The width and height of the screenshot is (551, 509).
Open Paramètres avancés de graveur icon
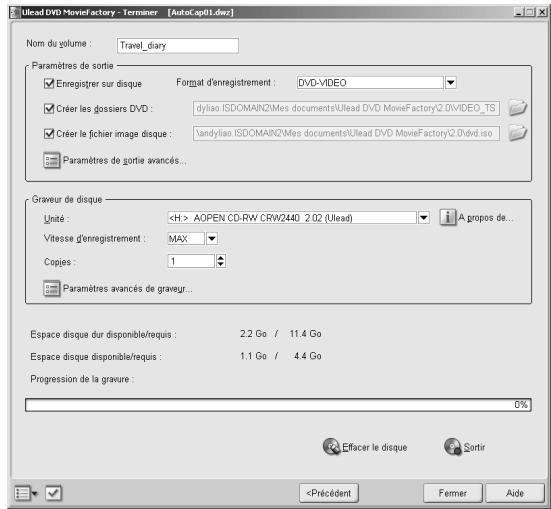[x=52, y=289]
